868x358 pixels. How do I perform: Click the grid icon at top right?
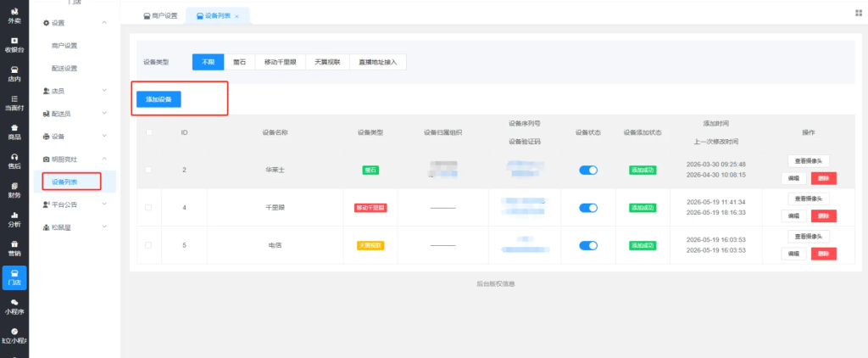tap(859, 14)
